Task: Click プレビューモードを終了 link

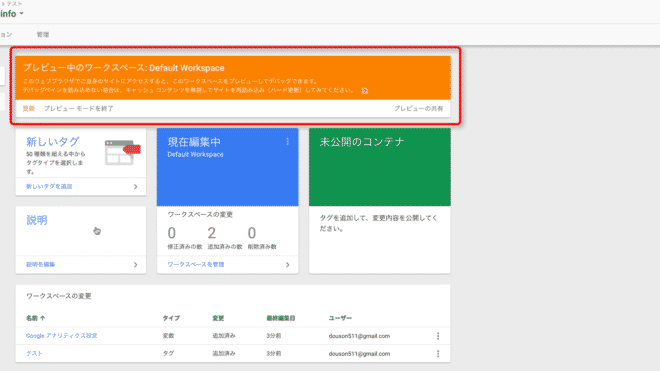Action: pos(79,109)
